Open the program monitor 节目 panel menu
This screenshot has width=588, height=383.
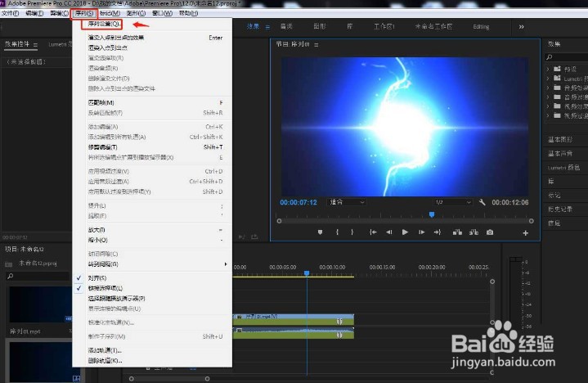[x=316, y=45]
